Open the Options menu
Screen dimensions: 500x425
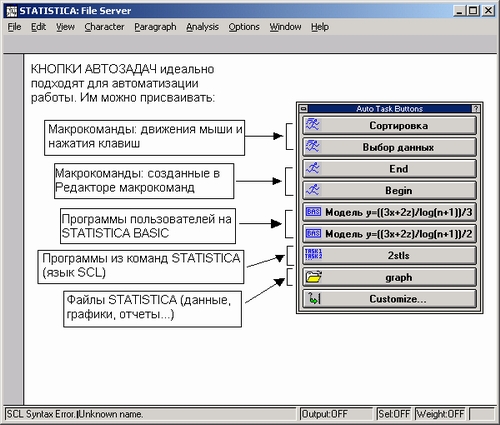pos(244,27)
